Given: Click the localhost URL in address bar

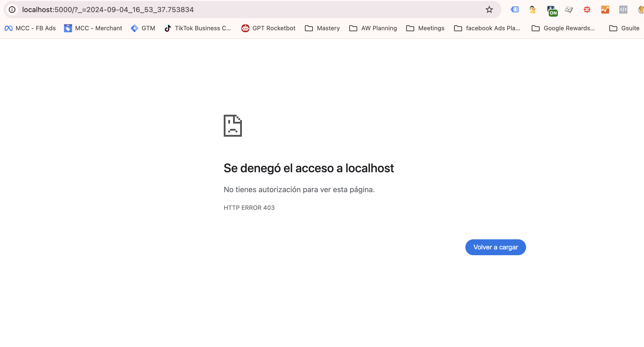Looking at the screenshot, I should (x=108, y=10).
